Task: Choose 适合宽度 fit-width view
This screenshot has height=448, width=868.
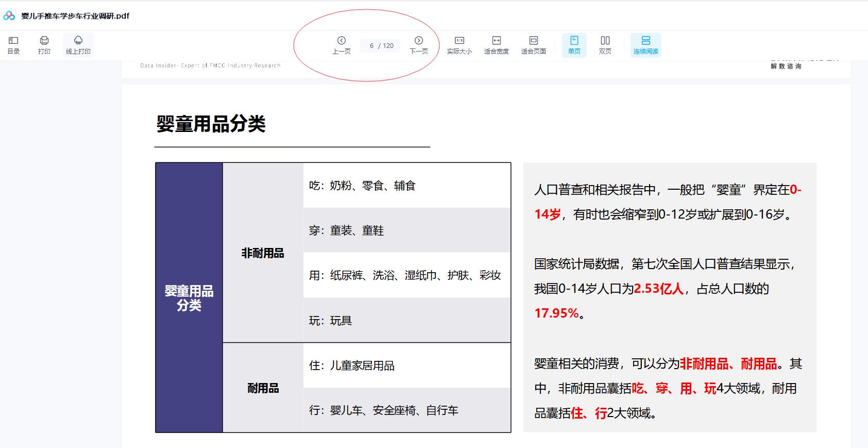Action: [496, 45]
